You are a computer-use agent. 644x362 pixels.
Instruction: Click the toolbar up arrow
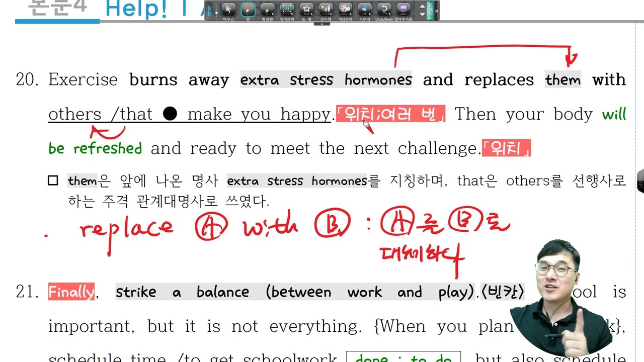tap(422, 7)
